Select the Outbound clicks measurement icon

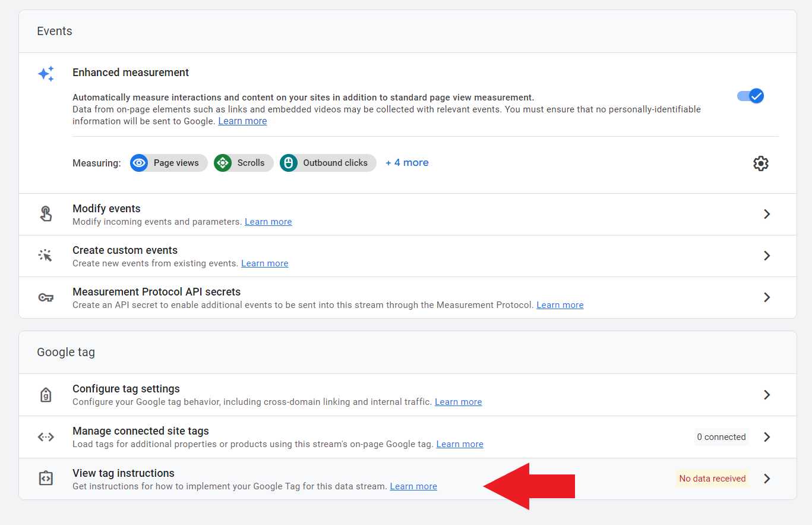point(288,162)
